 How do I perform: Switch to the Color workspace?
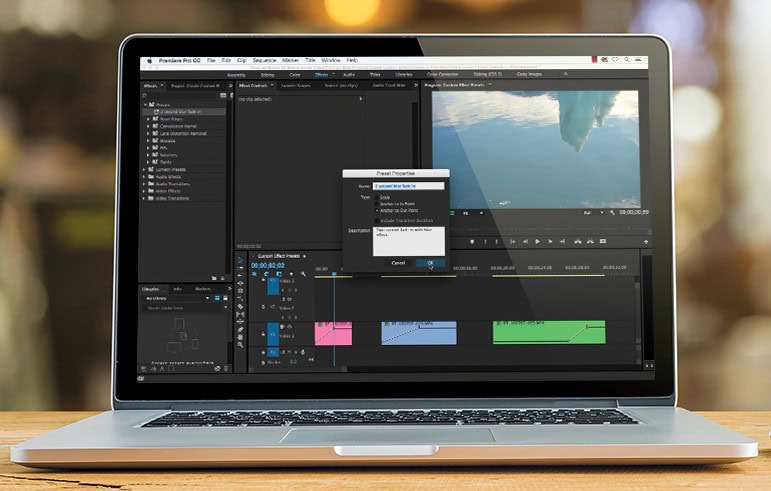(295, 75)
